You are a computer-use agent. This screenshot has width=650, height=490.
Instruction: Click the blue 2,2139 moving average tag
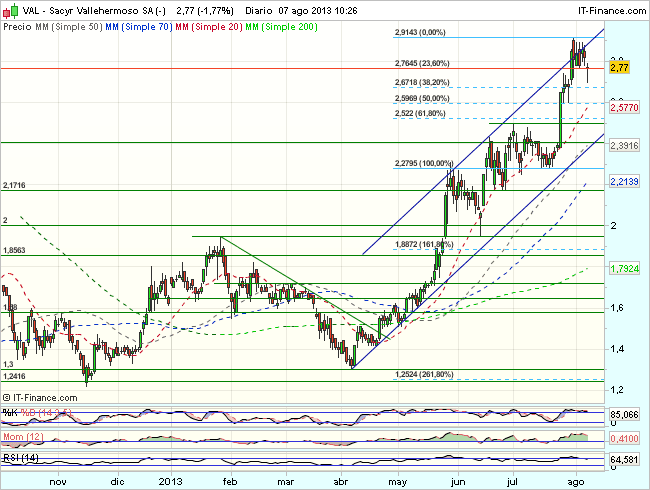(623, 181)
